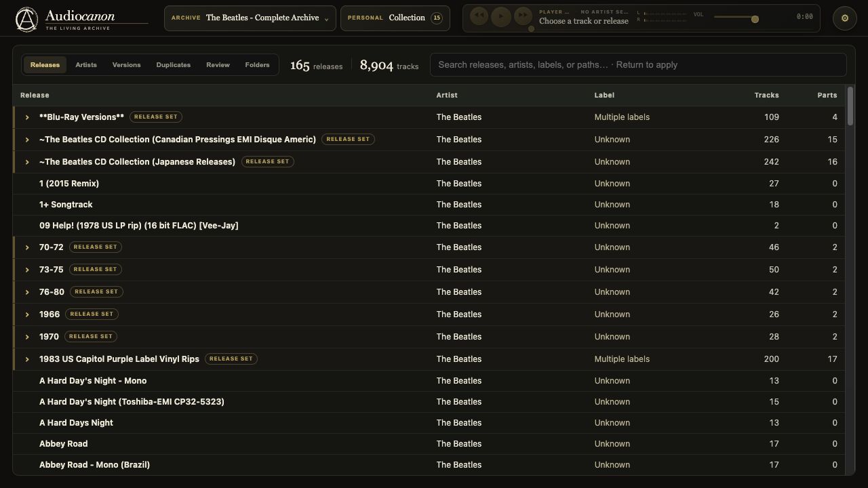Click the playback time display 0:00
868x488 pixels.
(804, 16)
